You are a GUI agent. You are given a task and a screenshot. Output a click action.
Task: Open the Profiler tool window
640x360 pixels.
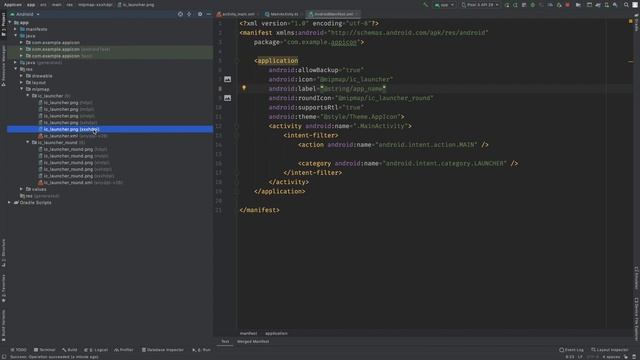124,350
